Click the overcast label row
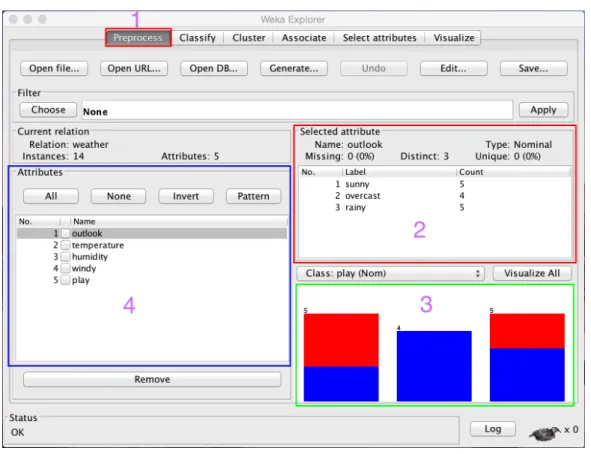Image resolution: width=591 pixels, height=454 pixels. tap(435, 196)
